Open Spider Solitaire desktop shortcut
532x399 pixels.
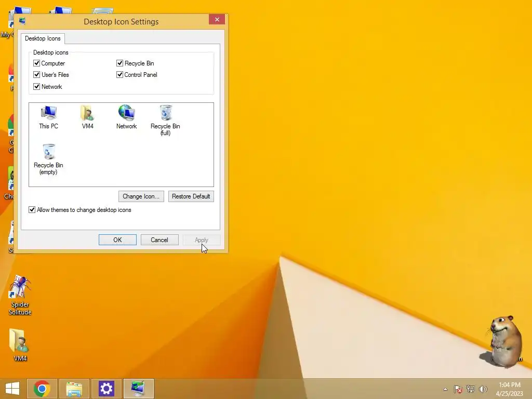[x=20, y=296]
